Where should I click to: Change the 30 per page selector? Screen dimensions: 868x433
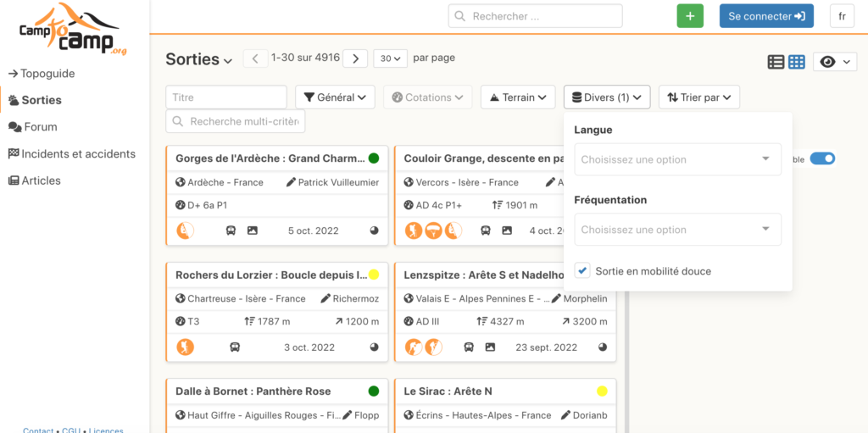(390, 58)
